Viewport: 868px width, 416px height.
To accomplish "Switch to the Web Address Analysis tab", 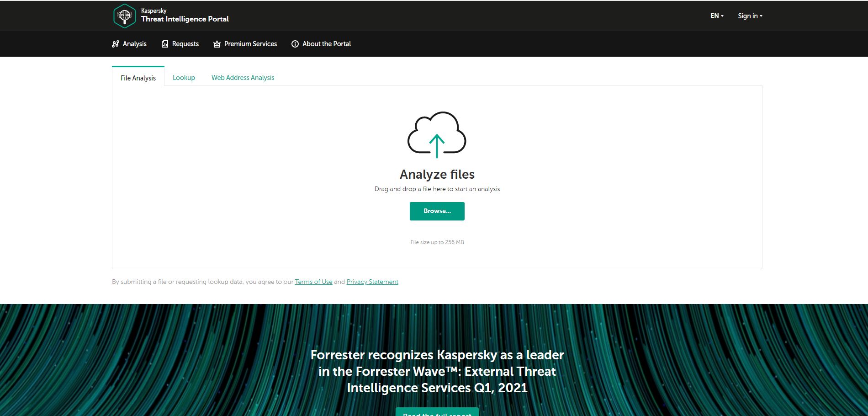I will pos(243,78).
